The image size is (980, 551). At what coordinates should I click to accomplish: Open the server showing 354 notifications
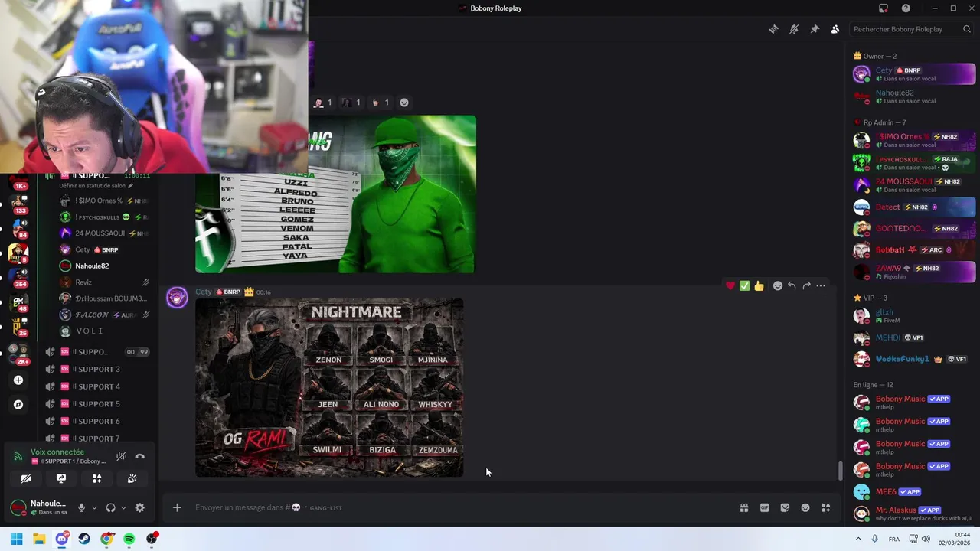18,276
